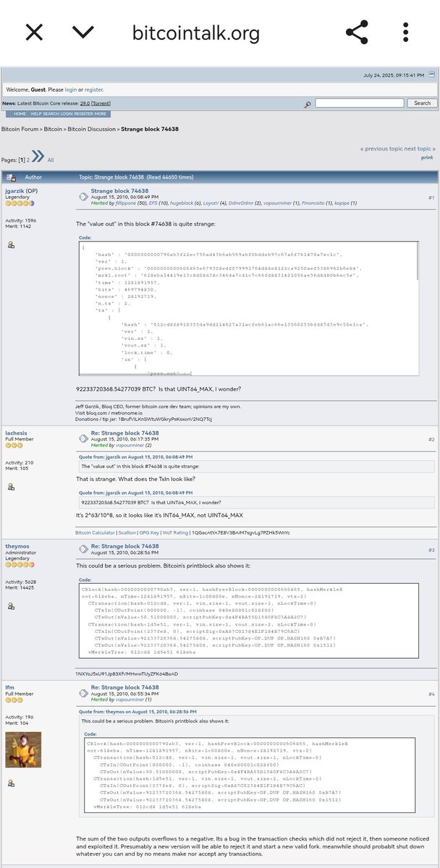
Task: Click the login link in welcome message
Action: (71, 90)
